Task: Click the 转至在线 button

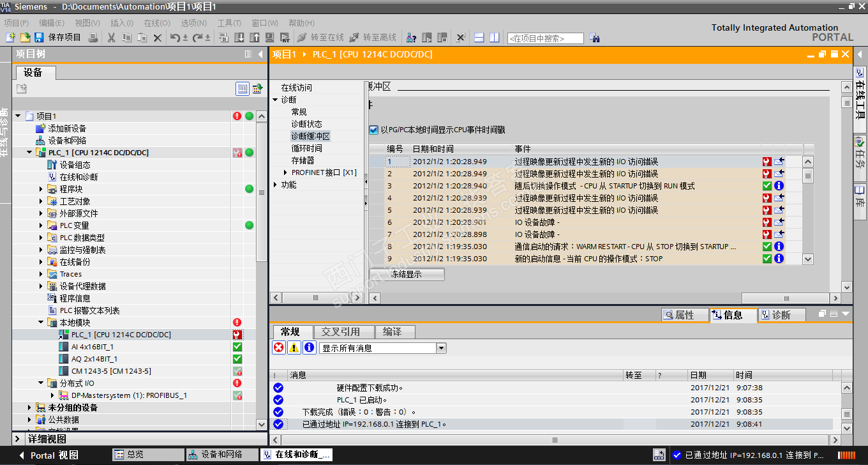Action: coord(320,38)
